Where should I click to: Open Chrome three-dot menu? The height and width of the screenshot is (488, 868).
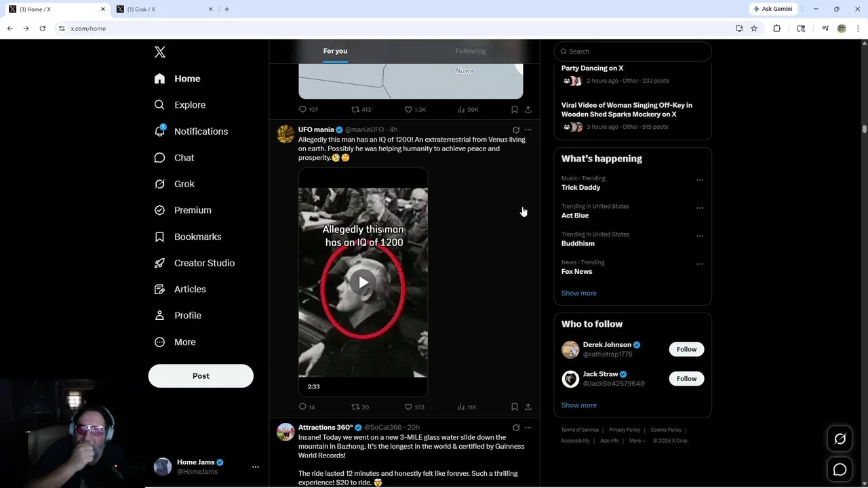(x=859, y=28)
